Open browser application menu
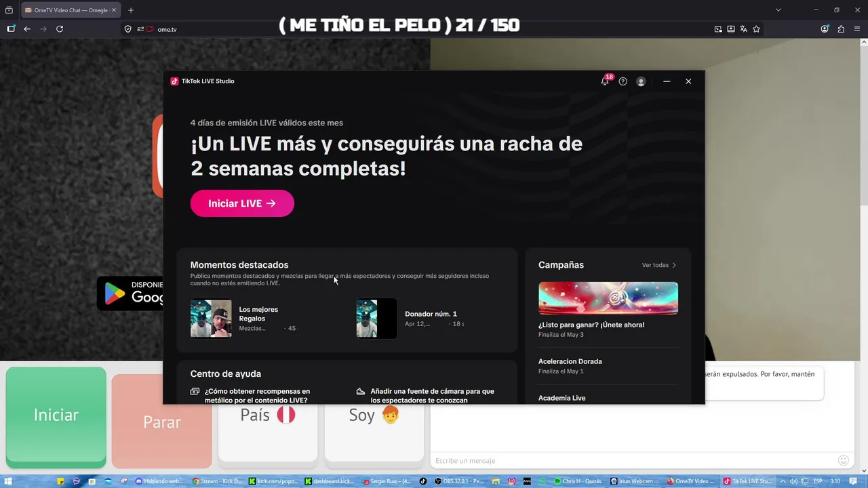The height and width of the screenshot is (488, 868). coord(857,29)
